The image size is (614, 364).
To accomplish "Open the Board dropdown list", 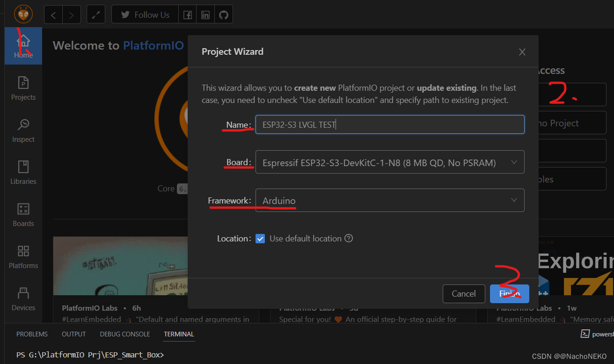I will [x=390, y=162].
